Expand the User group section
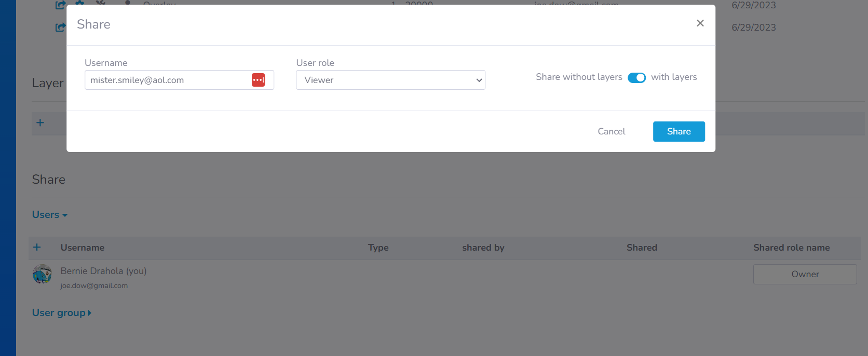 pyautogui.click(x=62, y=312)
